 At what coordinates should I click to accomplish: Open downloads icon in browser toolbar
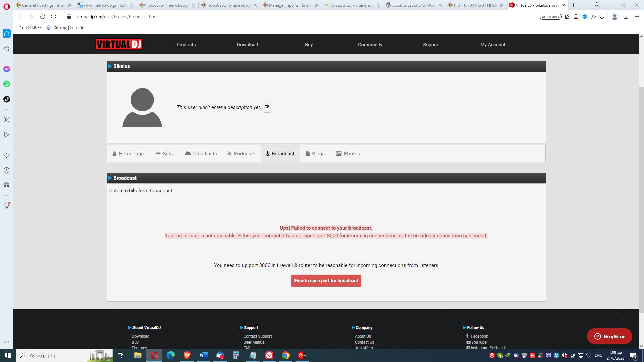[626, 17]
